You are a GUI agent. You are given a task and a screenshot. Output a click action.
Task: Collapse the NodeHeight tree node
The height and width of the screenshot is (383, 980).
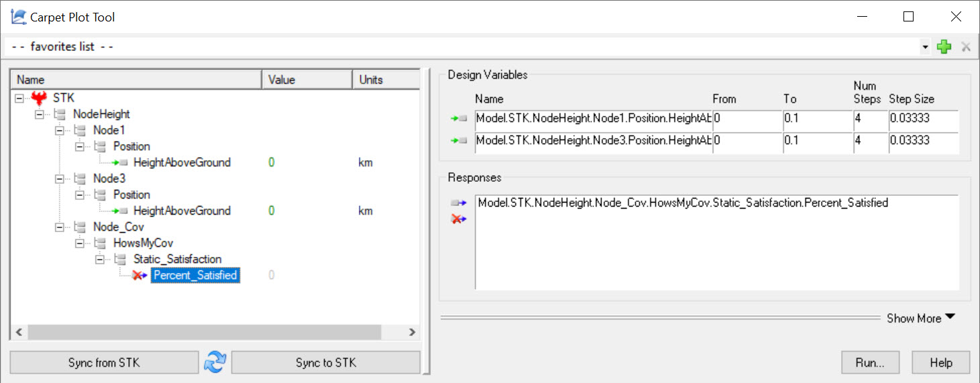(x=39, y=114)
